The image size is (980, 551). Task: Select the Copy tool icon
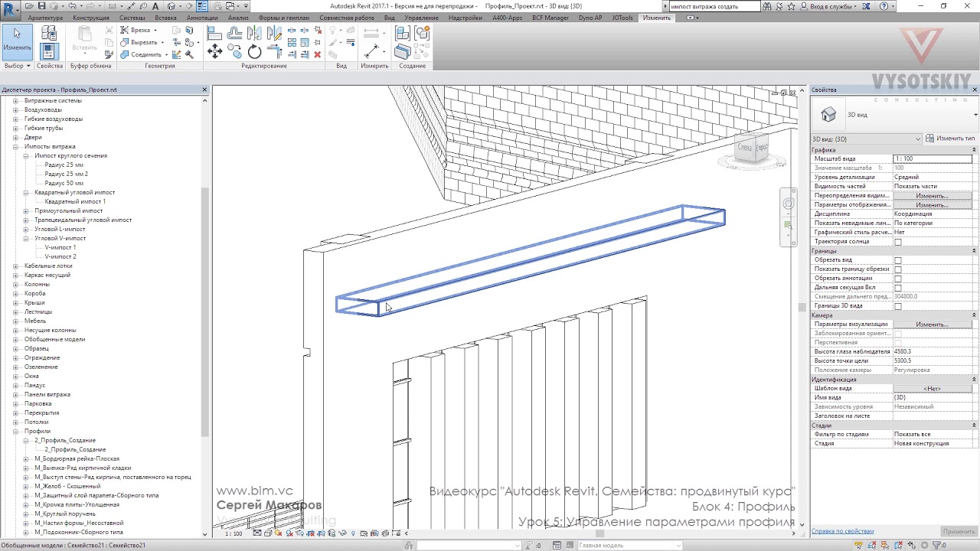click(234, 51)
